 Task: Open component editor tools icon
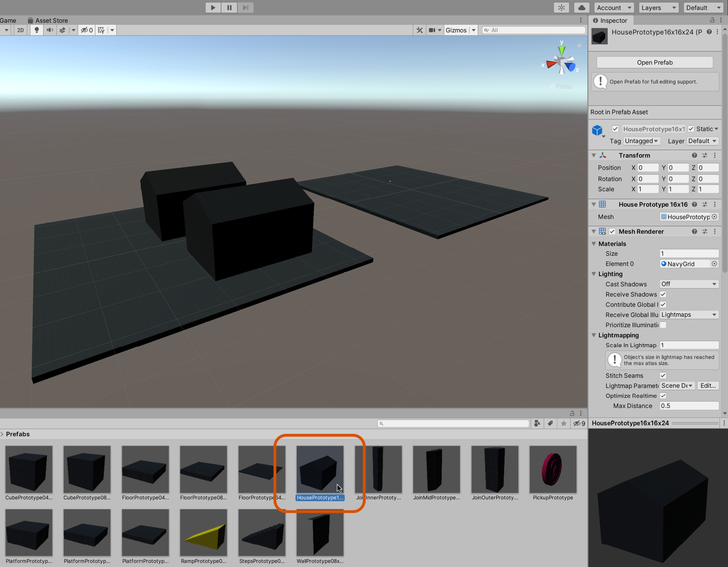(x=420, y=30)
